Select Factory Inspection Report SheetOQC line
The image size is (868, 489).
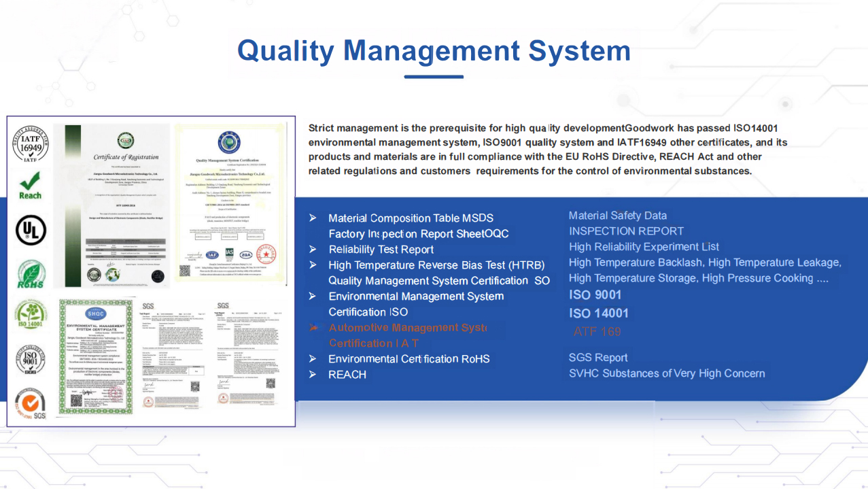tap(419, 234)
